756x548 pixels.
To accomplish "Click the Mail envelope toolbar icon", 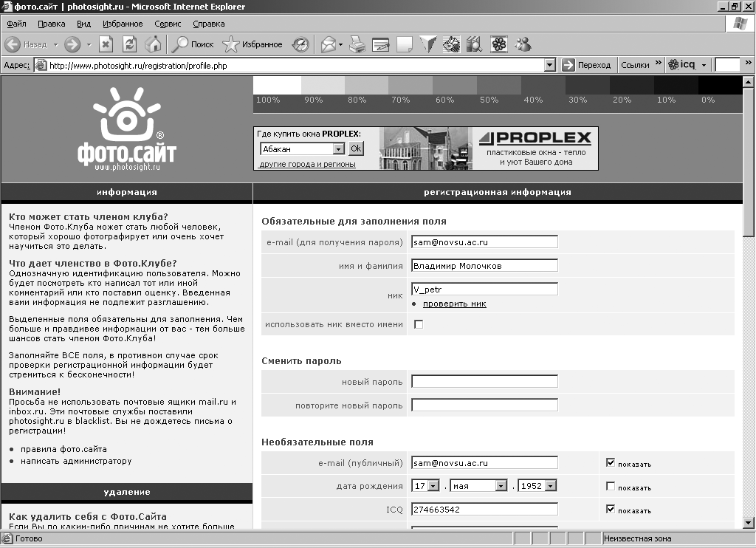I will point(328,45).
